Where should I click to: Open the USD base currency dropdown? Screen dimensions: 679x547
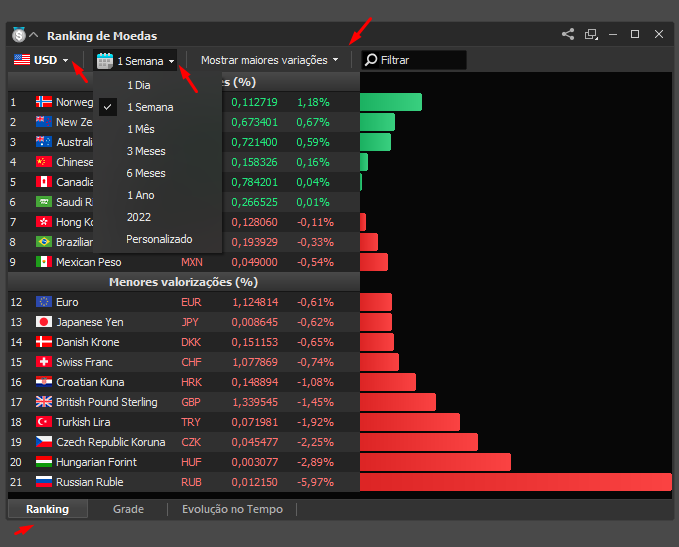click(x=41, y=60)
